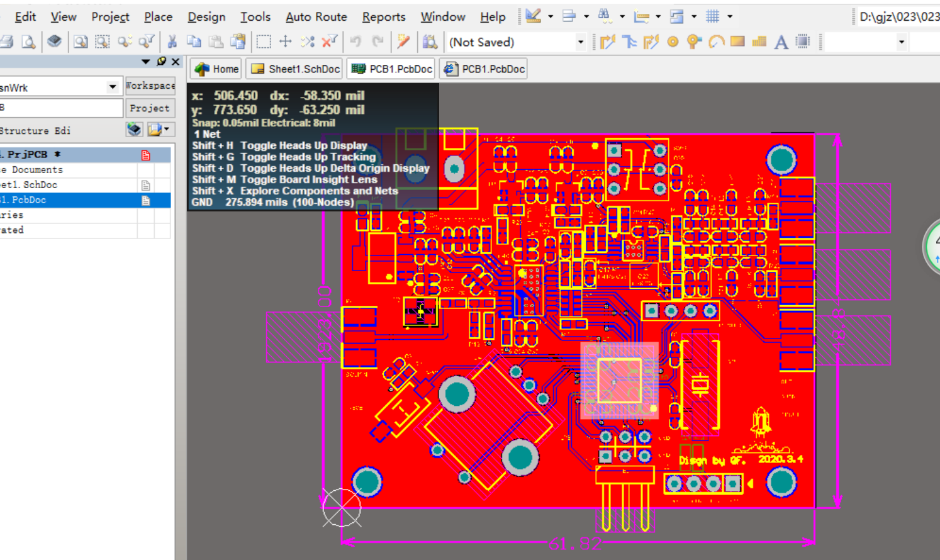The height and width of the screenshot is (560, 940).
Task: Click the Paste icon in the toolbar
Action: [216, 42]
